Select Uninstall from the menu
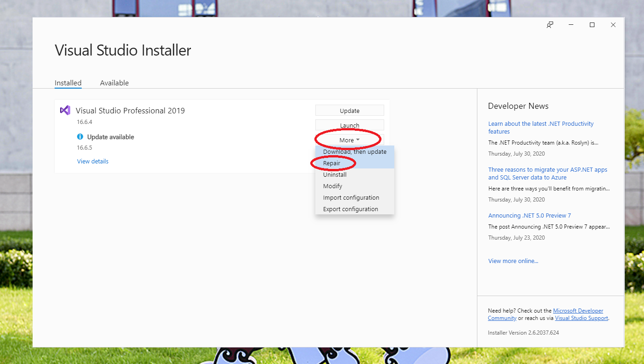 pyautogui.click(x=335, y=174)
